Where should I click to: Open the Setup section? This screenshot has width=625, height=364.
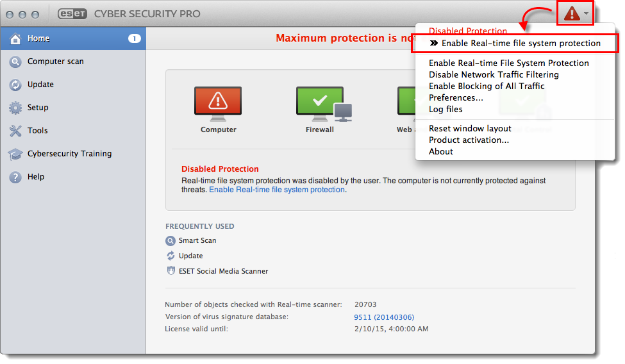click(73, 108)
